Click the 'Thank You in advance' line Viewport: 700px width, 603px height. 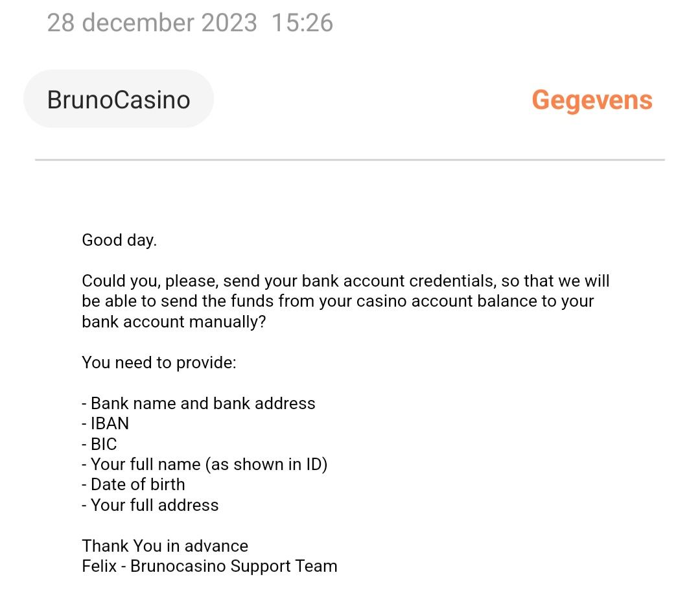[x=165, y=546]
